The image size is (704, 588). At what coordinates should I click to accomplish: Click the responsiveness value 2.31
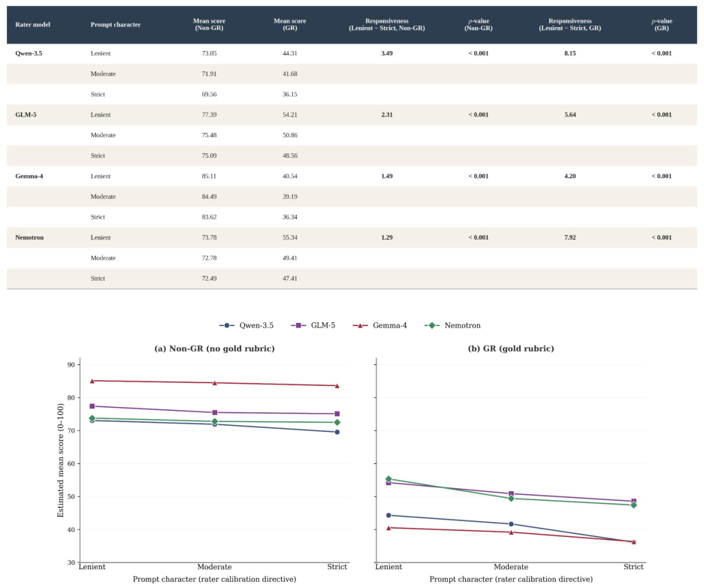click(x=387, y=115)
